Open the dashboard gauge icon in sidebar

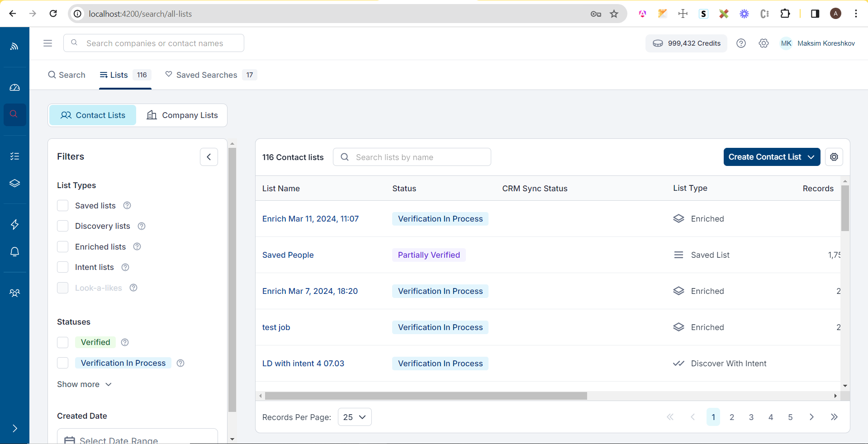tap(14, 88)
